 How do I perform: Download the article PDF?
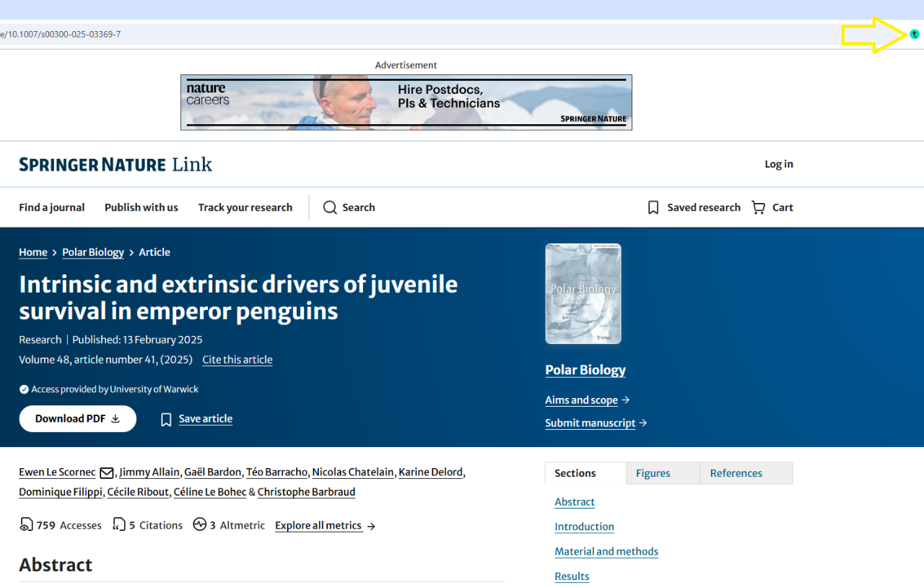pyautogui.click(x=77, y=418)
